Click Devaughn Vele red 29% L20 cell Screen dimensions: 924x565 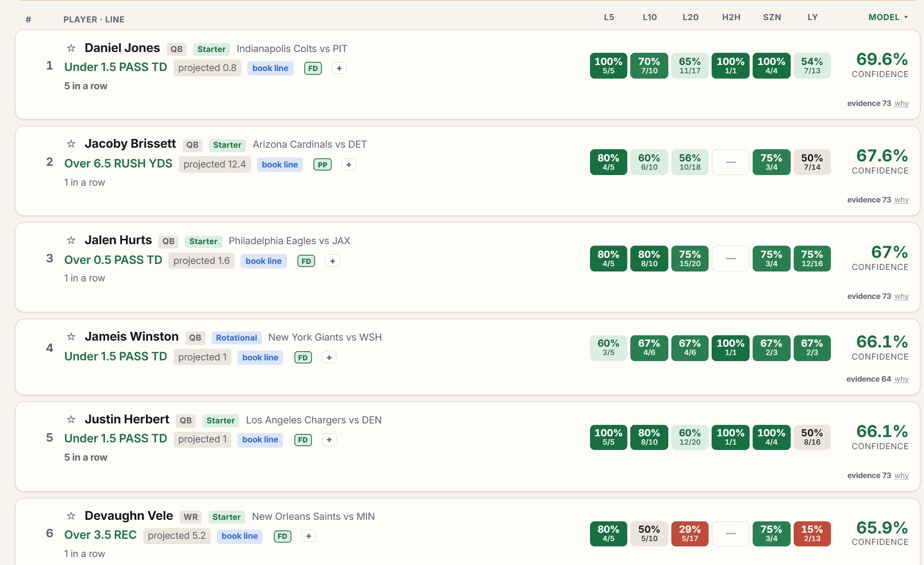[x=690, y=533]
